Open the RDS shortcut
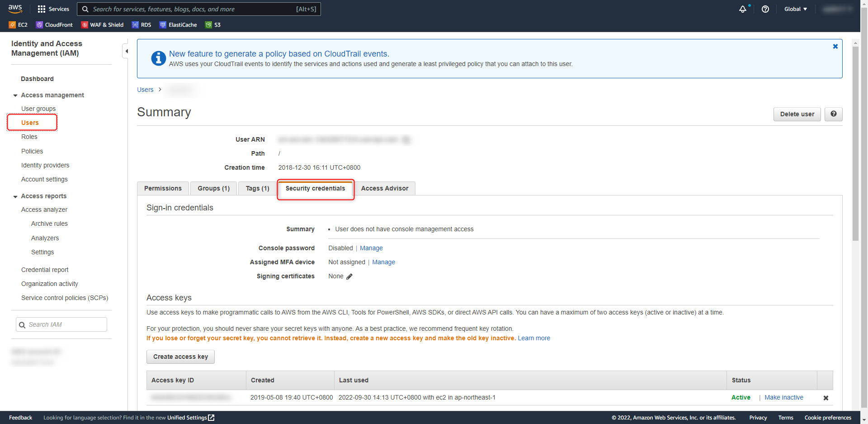 (x=142, y=25)
